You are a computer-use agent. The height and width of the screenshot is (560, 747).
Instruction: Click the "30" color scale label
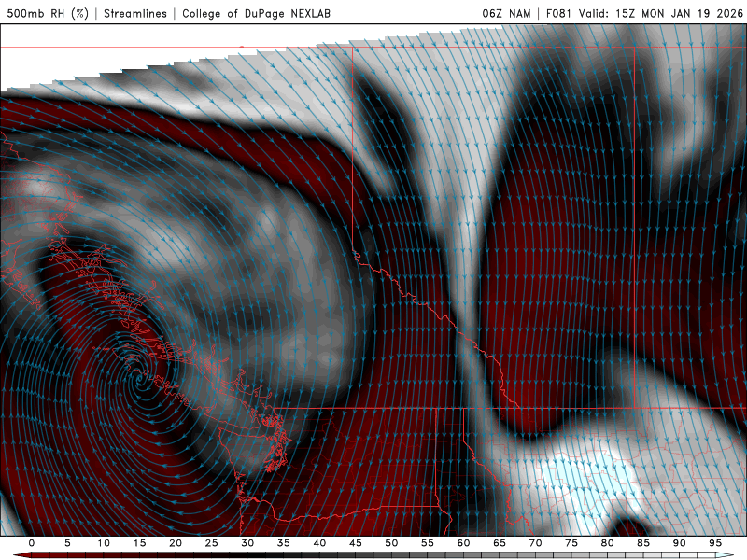tap(247, 543)
